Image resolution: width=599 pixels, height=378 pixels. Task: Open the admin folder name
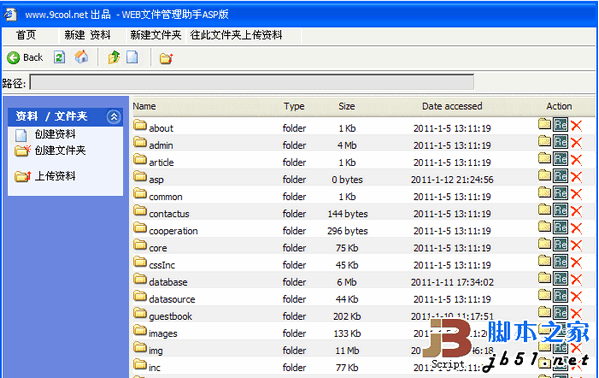point(161,146)
